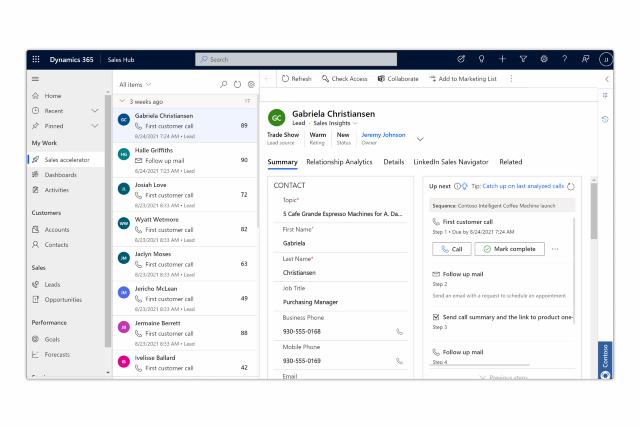Click the First Name field containing Gabriela
The width and height of the screenshot is (640, 427).
[x=340, y=242]
